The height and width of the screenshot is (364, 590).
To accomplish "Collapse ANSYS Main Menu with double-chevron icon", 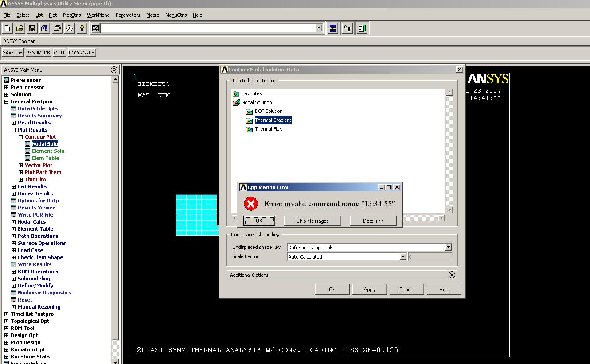I will pos(114,70).
